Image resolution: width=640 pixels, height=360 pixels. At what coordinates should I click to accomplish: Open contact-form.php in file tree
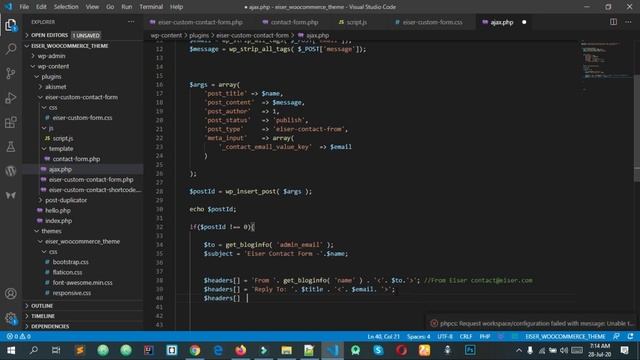click(x=76, y=159)
